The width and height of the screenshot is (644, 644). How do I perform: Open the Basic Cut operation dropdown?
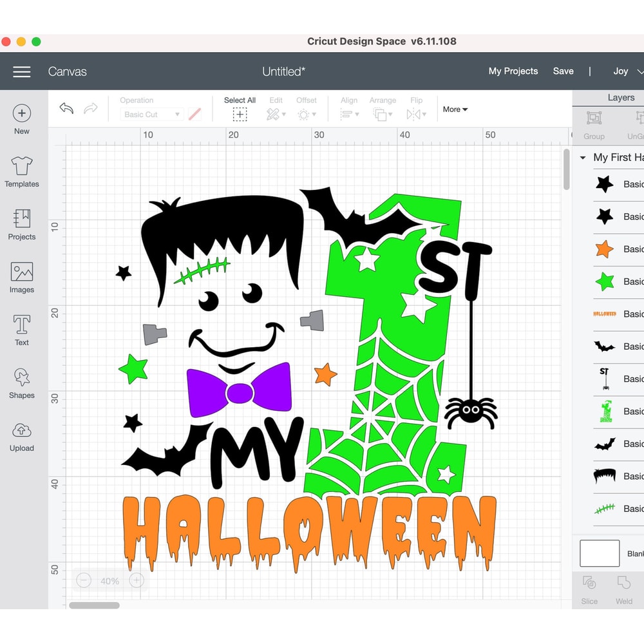coord(151,114)
